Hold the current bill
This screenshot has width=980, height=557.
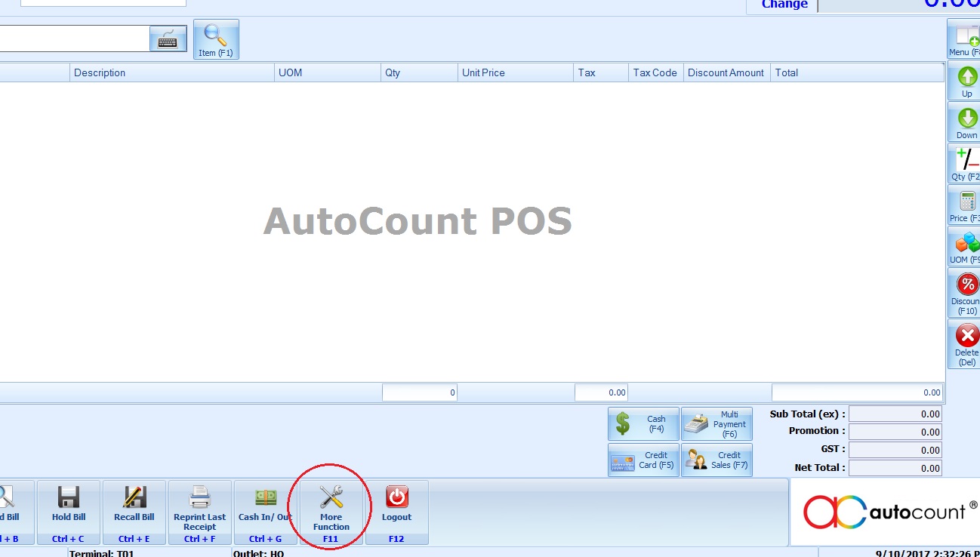[x=69, y=512]
